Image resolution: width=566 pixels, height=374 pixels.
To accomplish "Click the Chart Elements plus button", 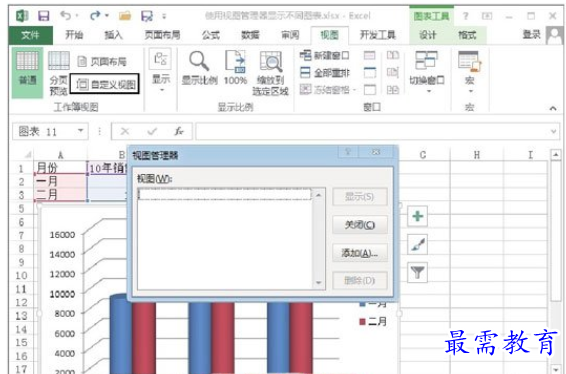I will (x=418, y=216).
